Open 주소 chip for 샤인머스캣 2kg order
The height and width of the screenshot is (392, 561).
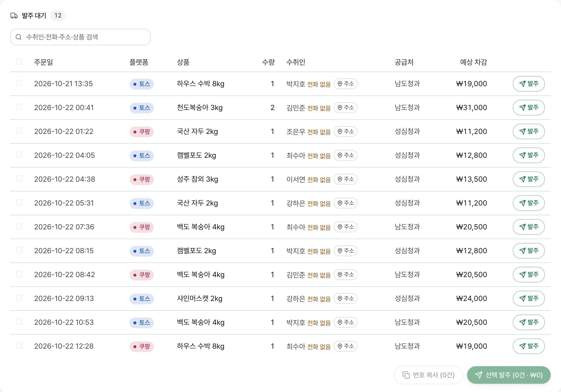(x=346, y=299)
